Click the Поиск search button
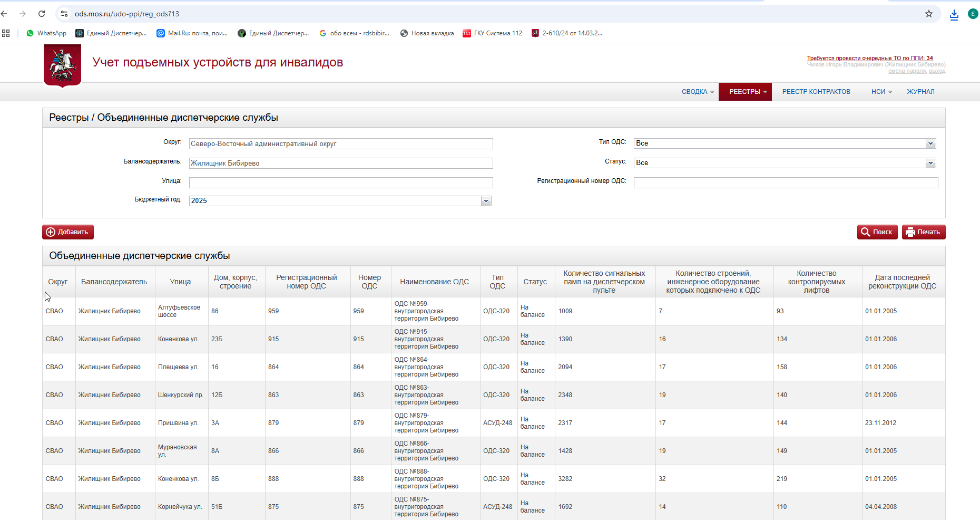 (x=877, y=232)
